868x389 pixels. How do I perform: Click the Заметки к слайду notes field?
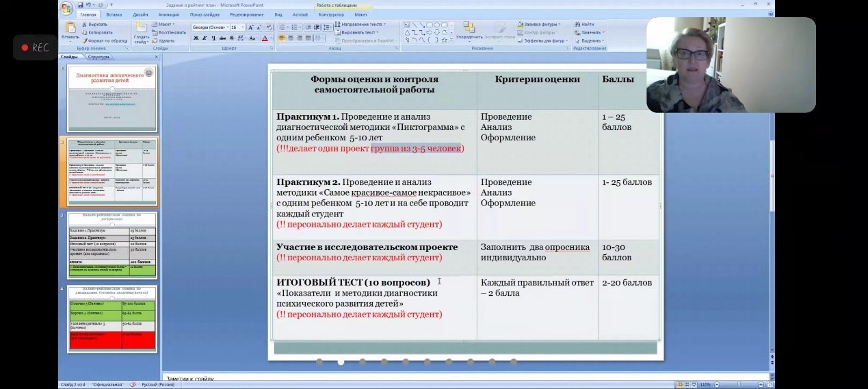coord(466,378)
